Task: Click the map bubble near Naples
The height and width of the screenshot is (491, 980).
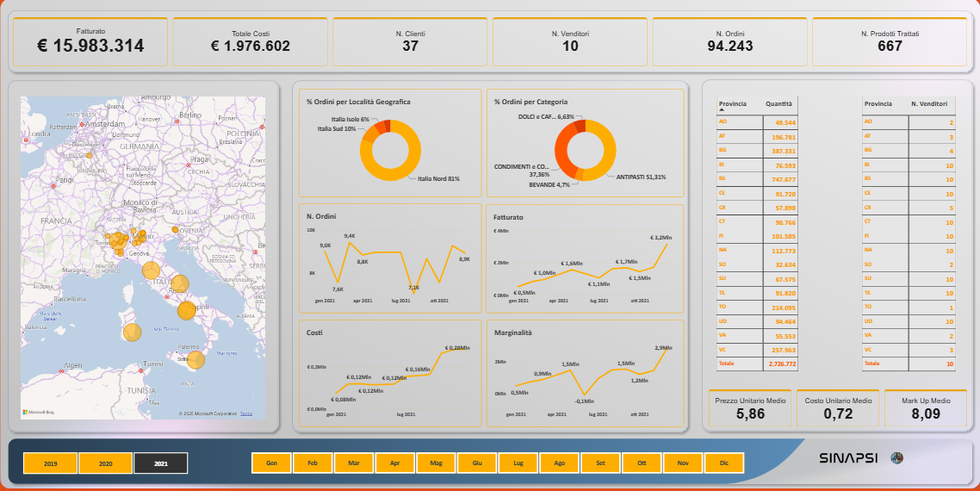Action: [186, 311]
